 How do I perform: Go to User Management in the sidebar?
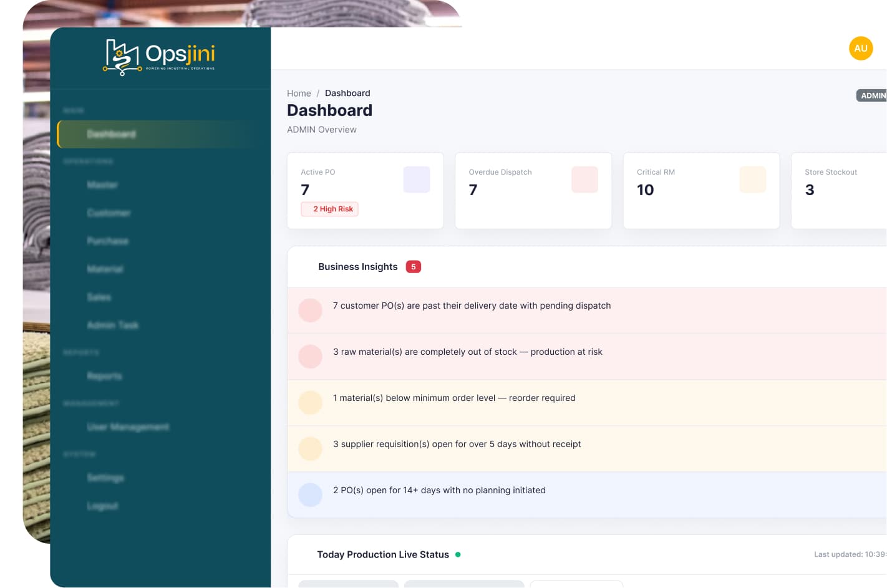coord(128,427)
